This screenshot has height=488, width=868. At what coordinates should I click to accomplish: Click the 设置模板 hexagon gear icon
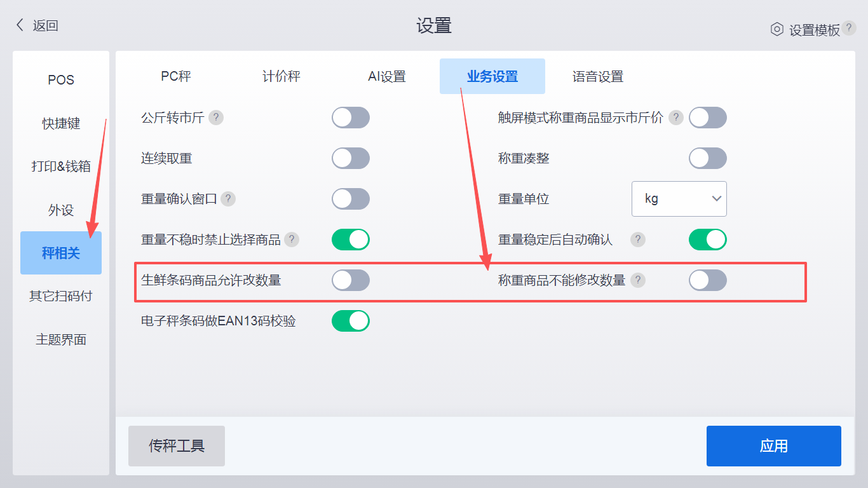point(776,29)
